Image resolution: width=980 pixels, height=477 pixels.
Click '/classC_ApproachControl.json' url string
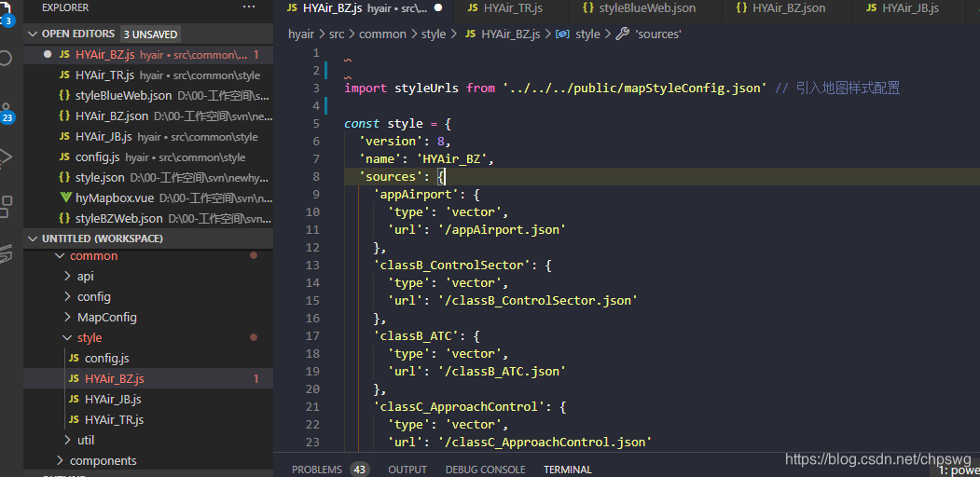545,442
